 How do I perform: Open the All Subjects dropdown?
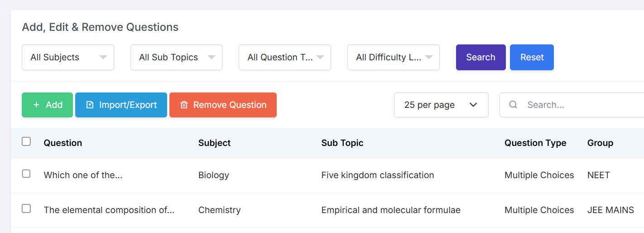[x=68, y=57]
